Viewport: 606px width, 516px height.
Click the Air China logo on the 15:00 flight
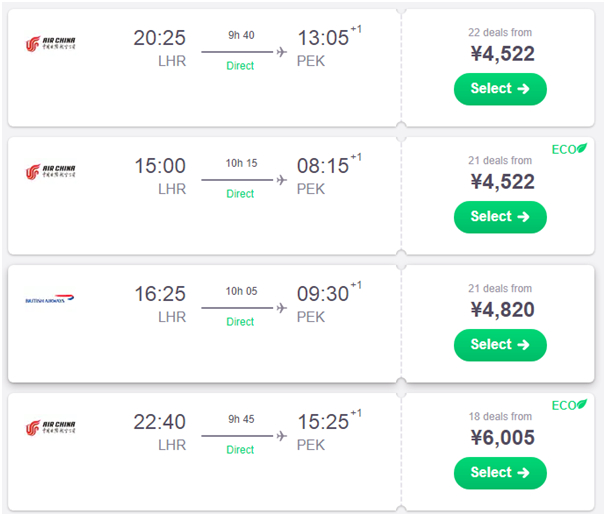(50, 172)
